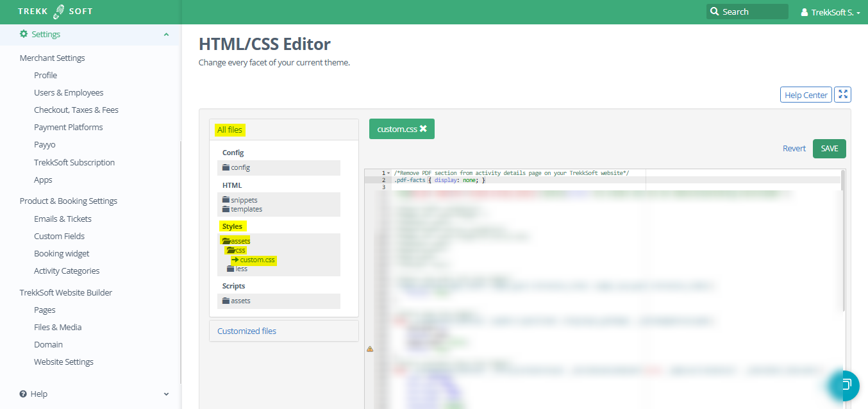Open the Help Center button

point(806,95)
